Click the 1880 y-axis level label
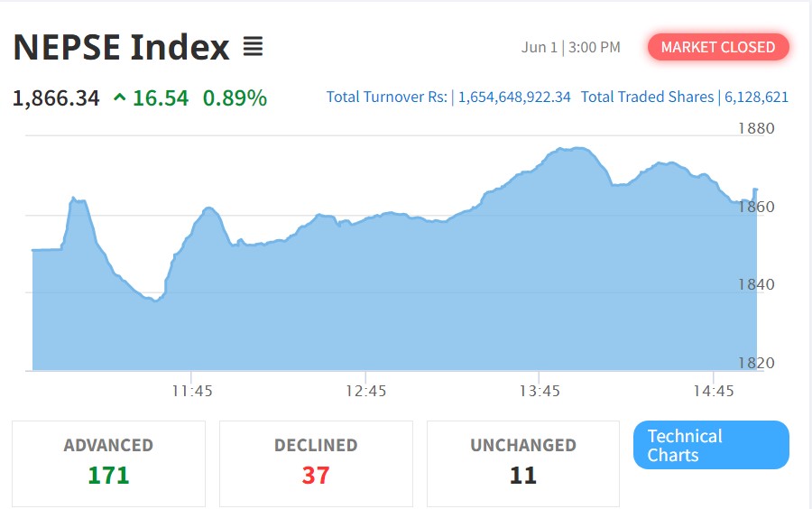 pos(756,128)
